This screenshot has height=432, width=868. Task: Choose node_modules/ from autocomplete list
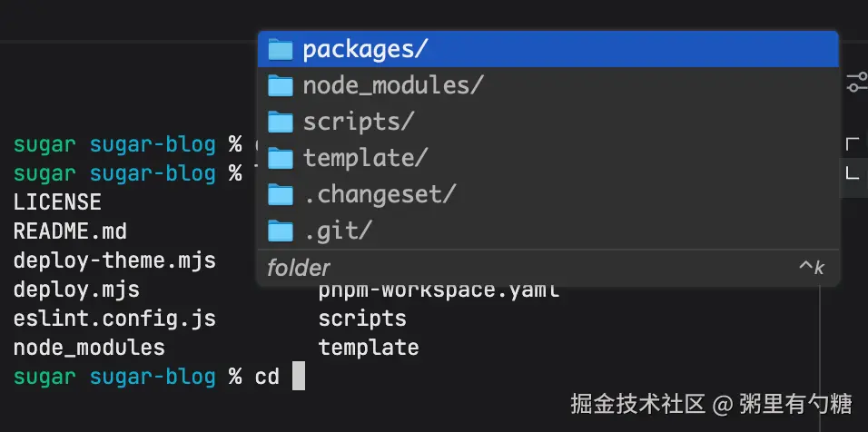pos(393,85)
